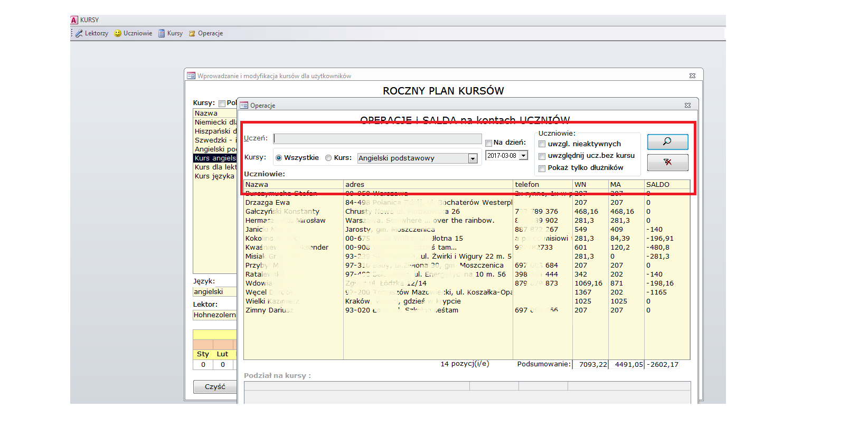Click into the 'Uczeń' input field

378,139
